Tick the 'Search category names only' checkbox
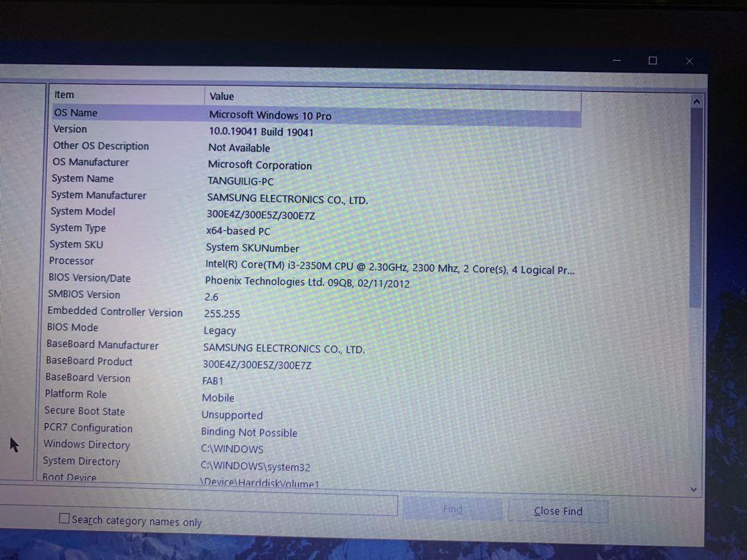Image resolution: width=747 pixels, height=560 pixels. coord(64,518)
